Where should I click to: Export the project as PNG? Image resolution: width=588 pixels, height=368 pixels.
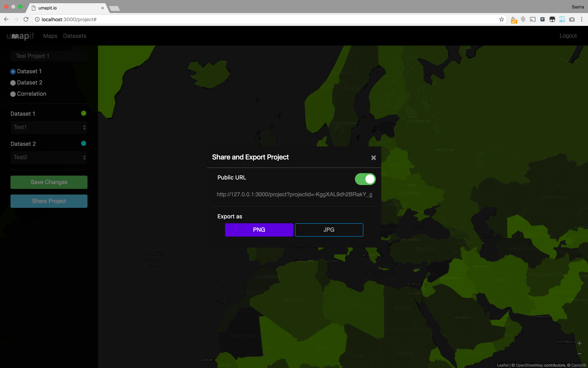tap(259, 230)
